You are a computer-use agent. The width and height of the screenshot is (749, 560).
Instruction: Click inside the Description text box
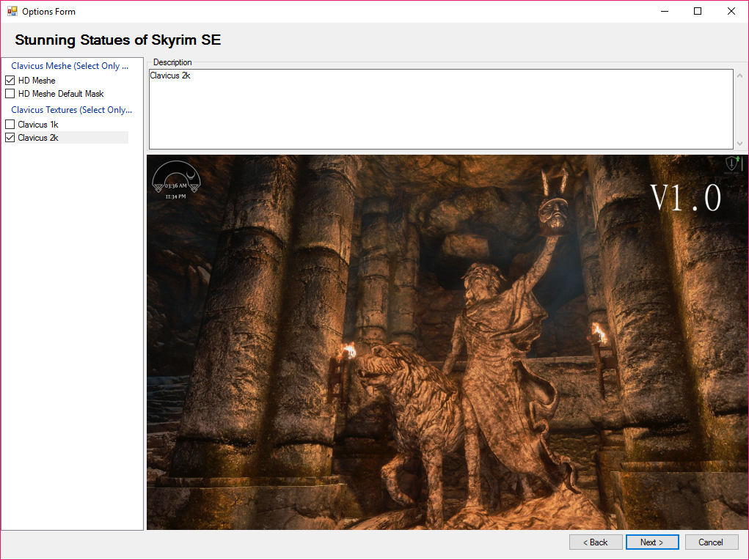coord(441,109)
